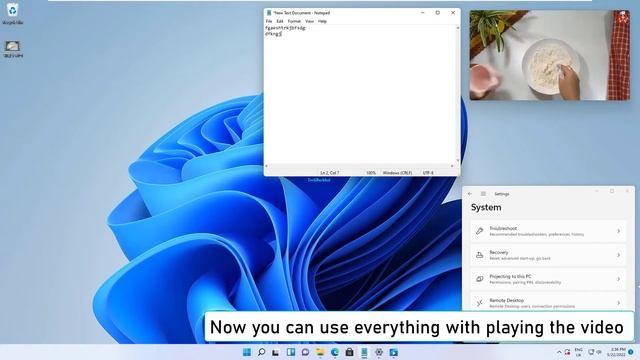Select the video file desktop icon
This screenshot has height=360, width=640.
(x=13, y=49)
